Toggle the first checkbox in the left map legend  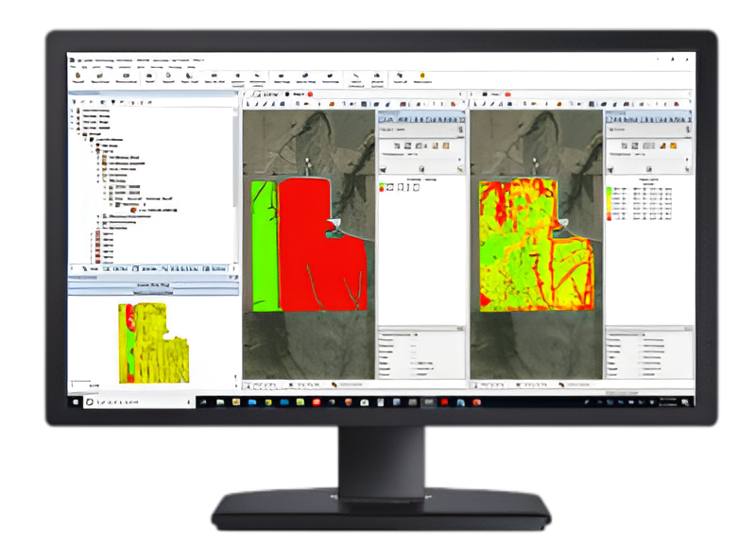pyautogui.click(x=391, y=187)
